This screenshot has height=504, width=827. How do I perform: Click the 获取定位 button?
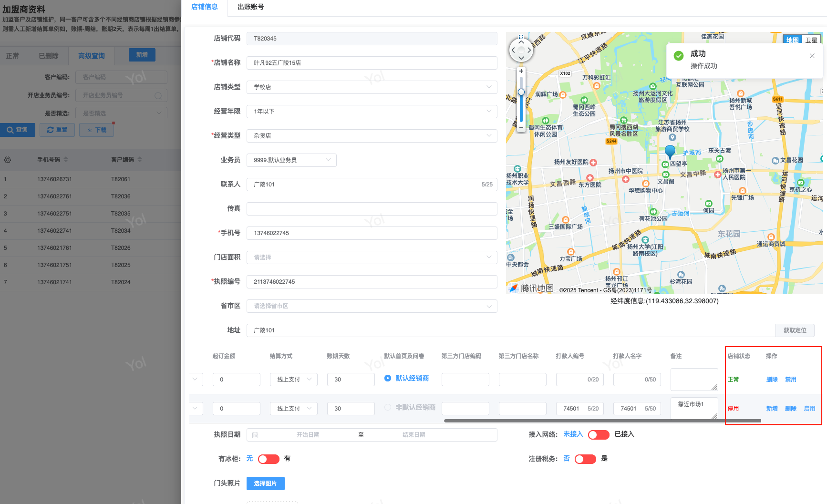(x=795, y=330)
